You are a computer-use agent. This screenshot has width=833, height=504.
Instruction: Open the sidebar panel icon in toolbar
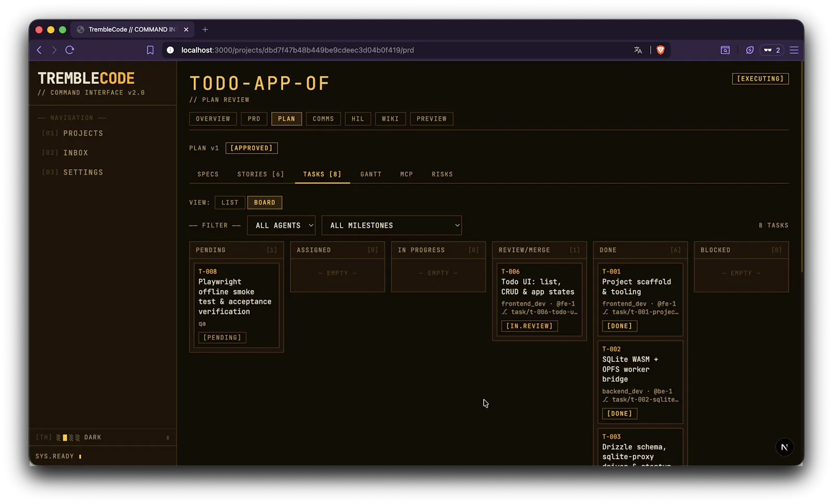(725, 50)
